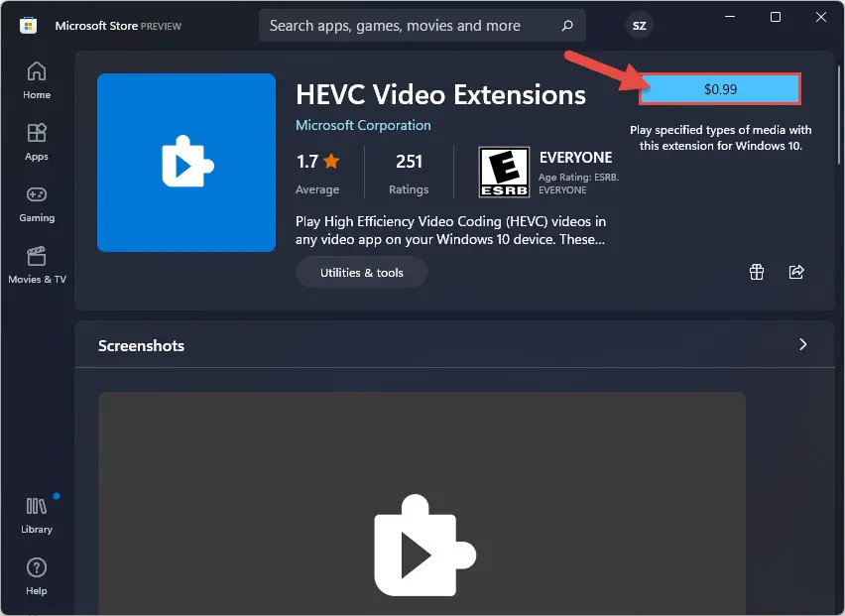
Task: Minimize the Microsoft Store window
Action: (730, 17)
